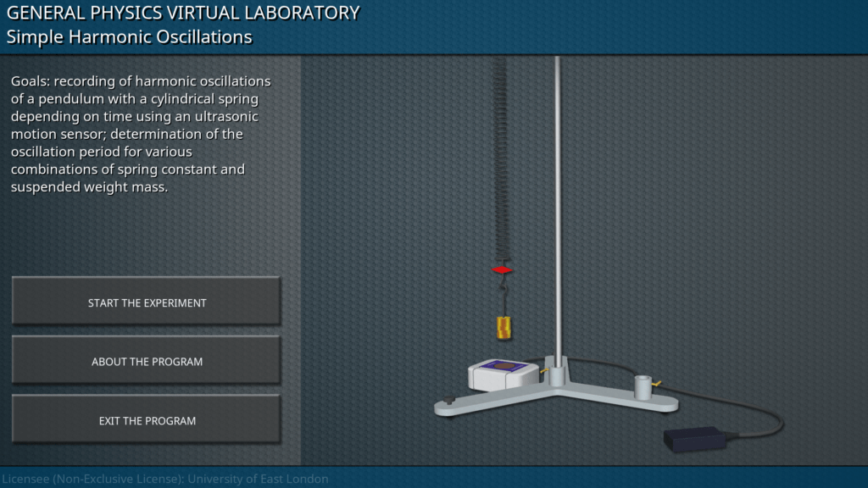Select the brass weight hanging on the hook

[x=503, y=327]
